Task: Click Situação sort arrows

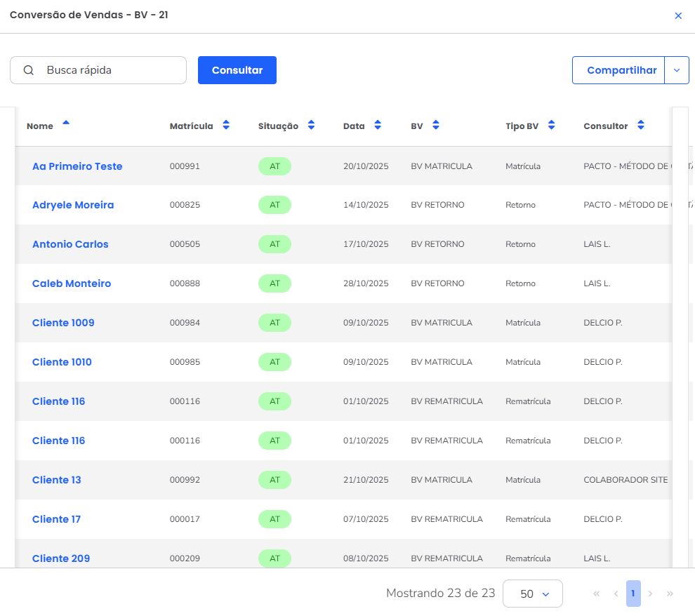Action: pos(311,126)
